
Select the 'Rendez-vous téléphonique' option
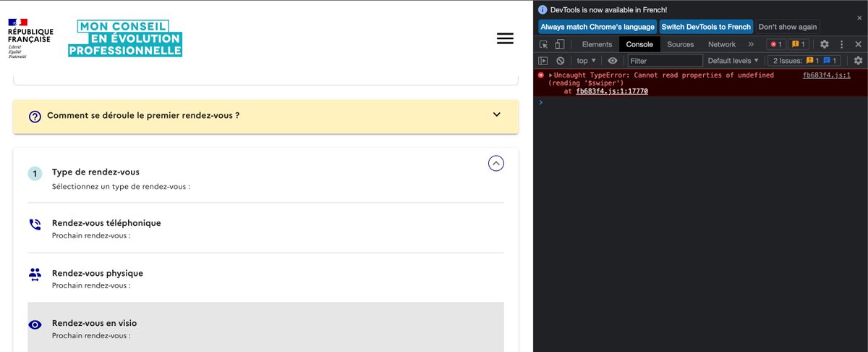tap(265, 227)
